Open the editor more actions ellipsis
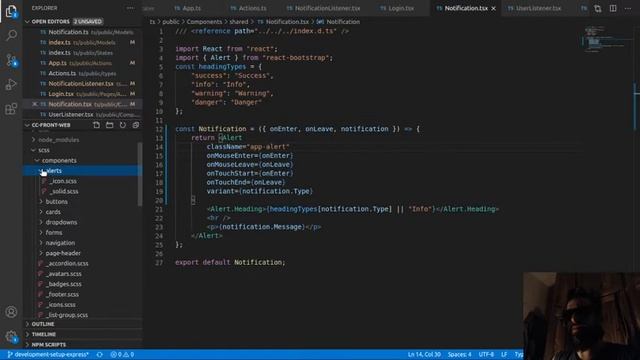640x360 pixels. click(x=628, y=8)
